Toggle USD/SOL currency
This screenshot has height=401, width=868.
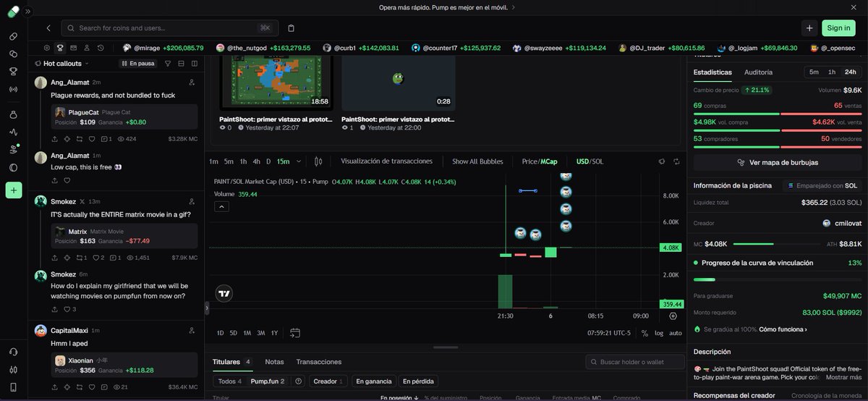click(590, 161)
